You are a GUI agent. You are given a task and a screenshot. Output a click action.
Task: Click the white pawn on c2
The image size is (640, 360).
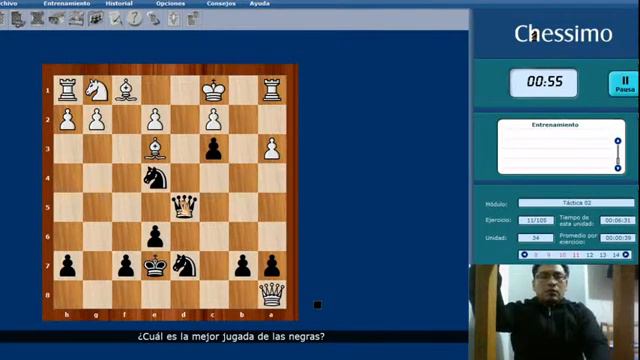pyautogui.click(x=213, y=119)
